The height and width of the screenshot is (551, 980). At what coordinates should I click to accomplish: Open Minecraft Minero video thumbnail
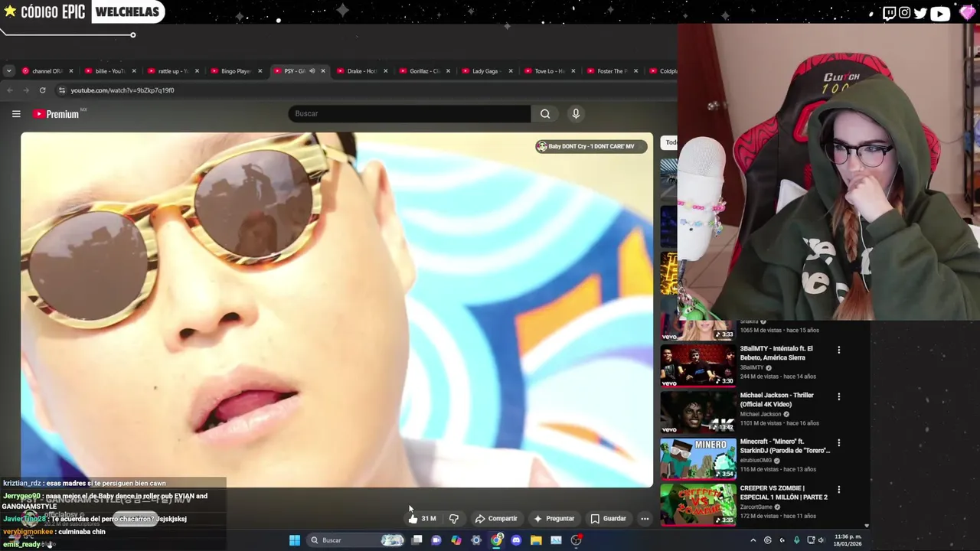click(x=697, y=458)
